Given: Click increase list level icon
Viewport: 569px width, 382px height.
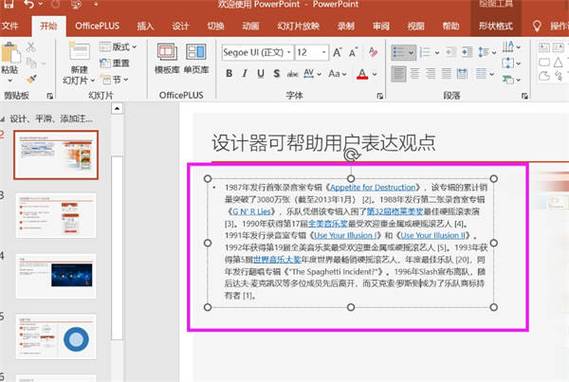Looking at the screenshot, I should pyautogui.click(x=466, y=53).
